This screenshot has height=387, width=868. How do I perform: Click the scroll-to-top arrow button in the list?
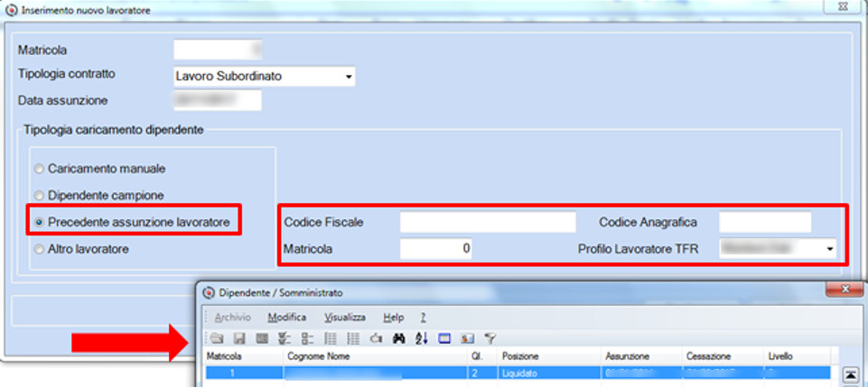852,375
